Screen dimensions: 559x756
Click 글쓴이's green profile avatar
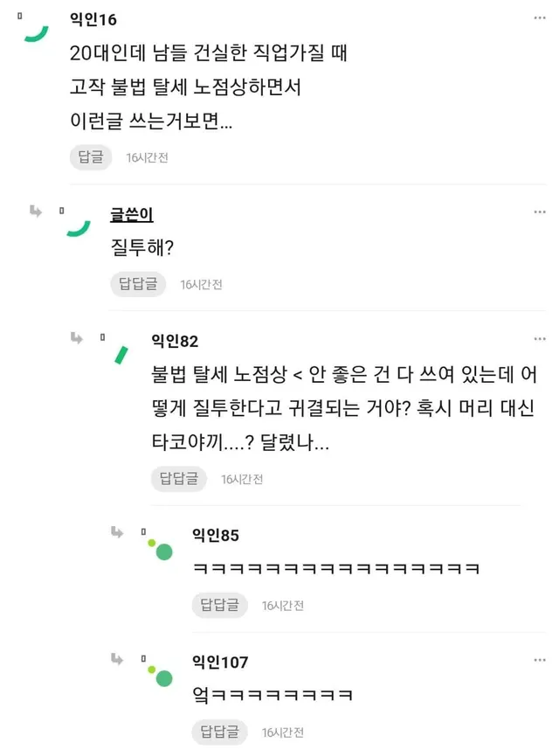click(x=79, y=227)
